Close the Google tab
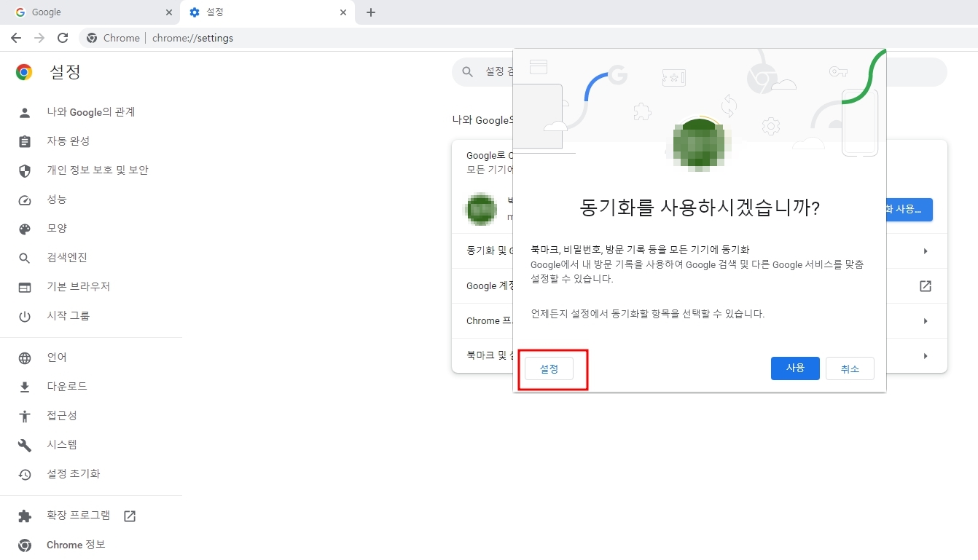The width and height of the screenshot is (978, 560). (x=169, y=12)
